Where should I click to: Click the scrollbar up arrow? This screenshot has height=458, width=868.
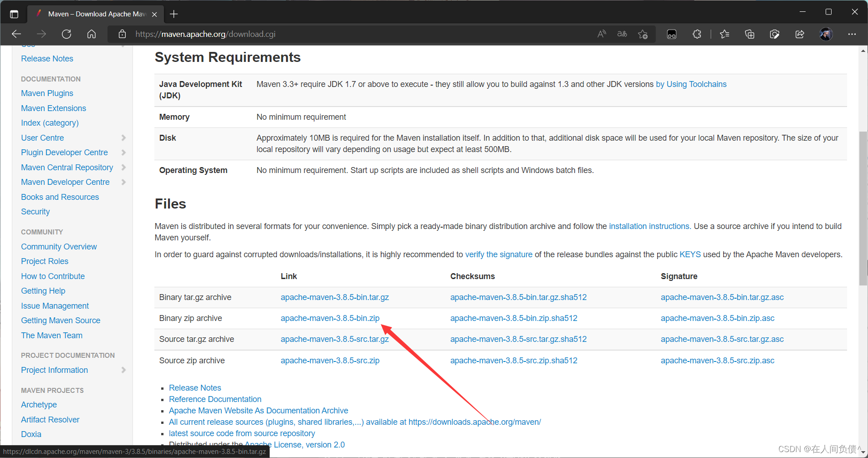click(863, 51)
